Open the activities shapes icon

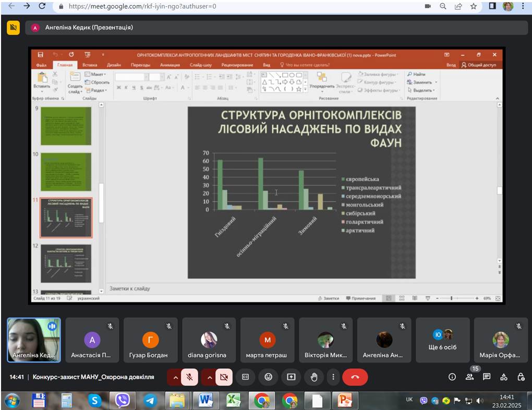pyautogui.click(x=504, y=377)
